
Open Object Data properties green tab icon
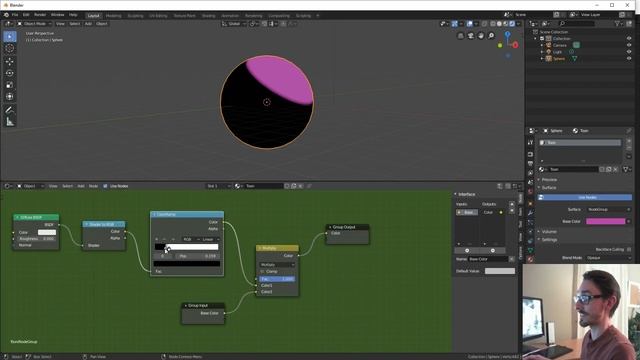[530, 250]
